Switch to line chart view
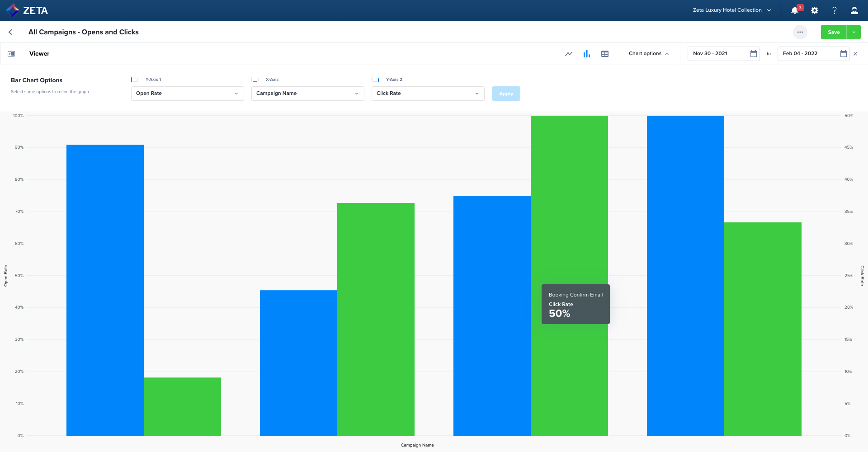The width and height of the screenshot is (868, 452). (x=569, y=54)
